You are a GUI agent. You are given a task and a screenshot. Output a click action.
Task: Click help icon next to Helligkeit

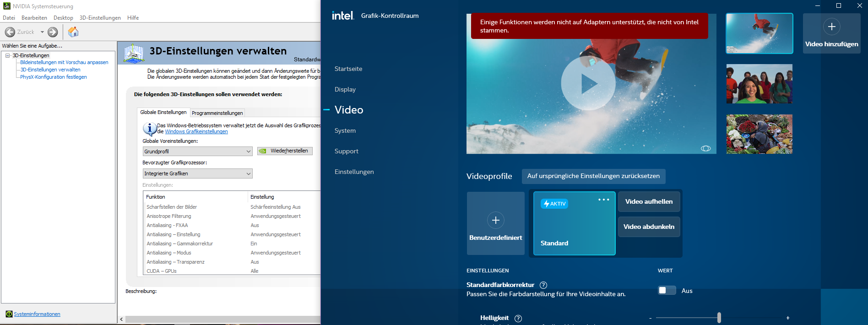[518, 319]
